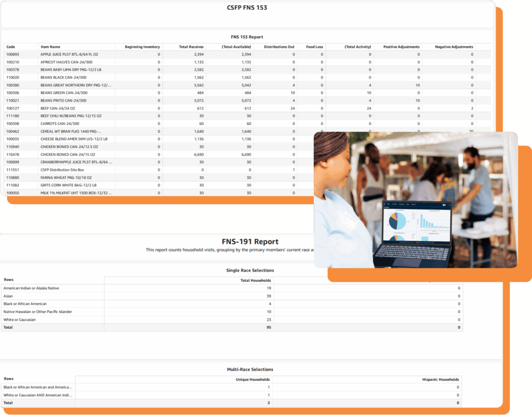The width and height of the screenshot is (532, 416).
Task: Click the 'Positive Adjustments' column header
Action: [402, 47]
